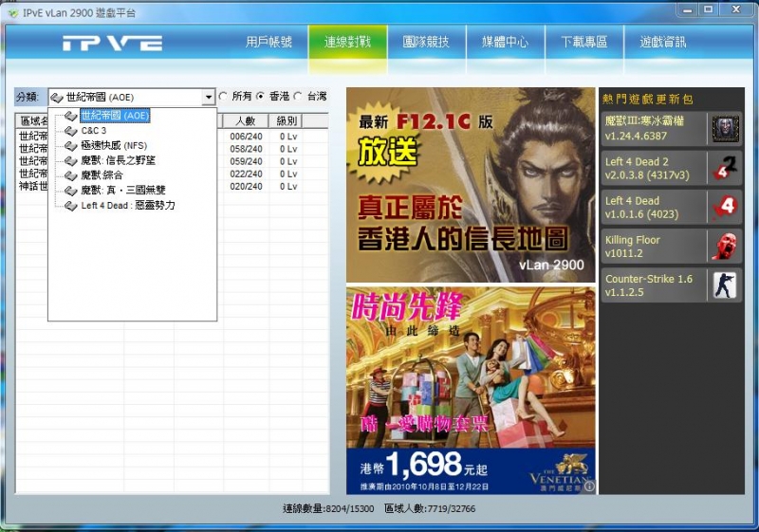Click the Left 4 Dead game icon

pyautogui.click(x=725, y=207)
